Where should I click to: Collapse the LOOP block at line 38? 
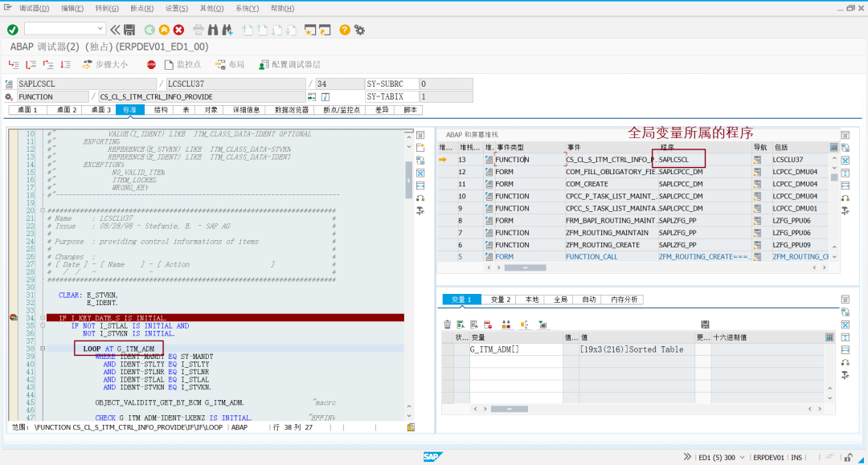click(42, 349)
